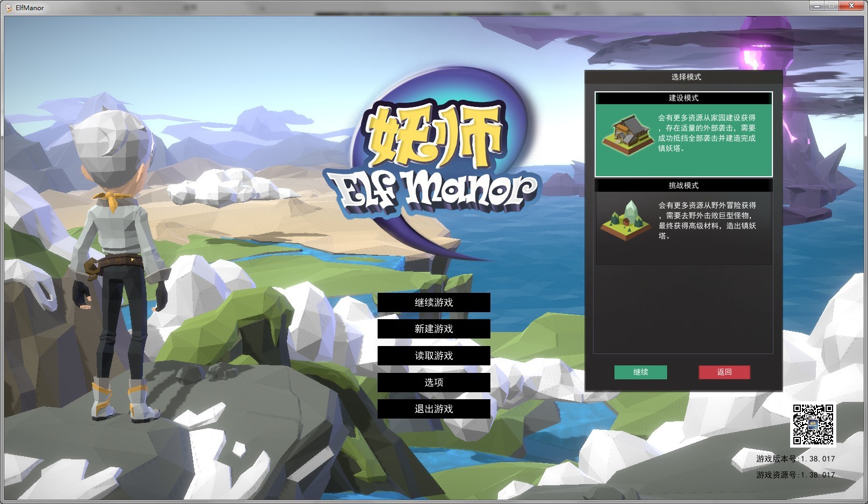The width and height of the screenshot is (868, 504).
Task: Start a new game with 新建游戏
Action: click(433, 329)
